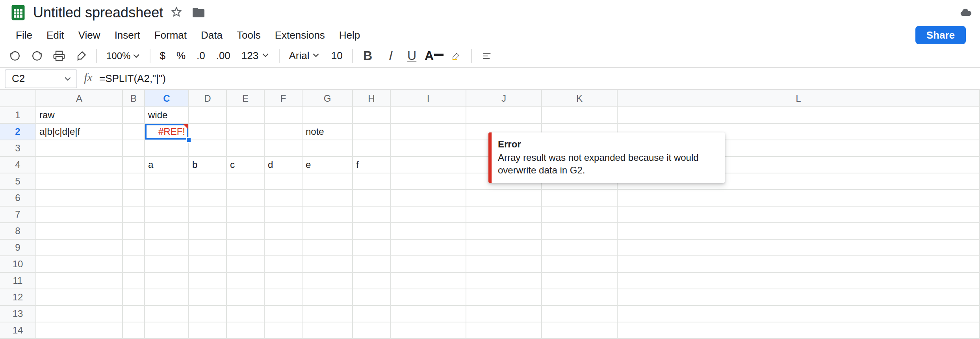Open the highlight fill color tool
Viewport: 980px width, 339px height.
[456, 56]
